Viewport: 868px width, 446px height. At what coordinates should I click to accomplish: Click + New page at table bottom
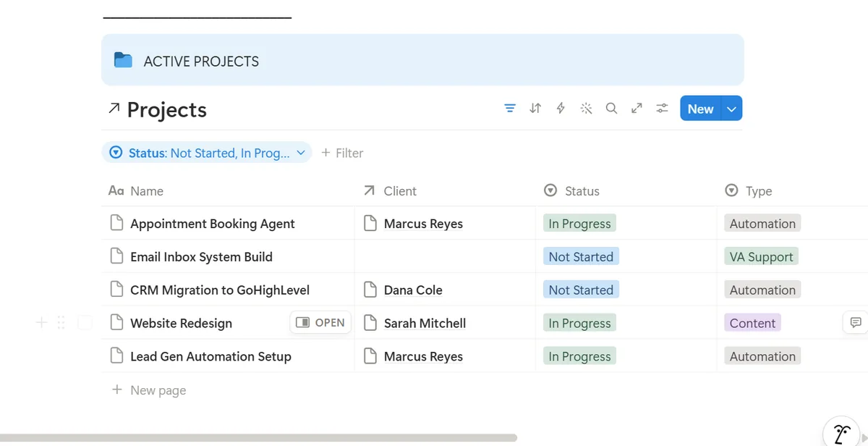tap(149, 390)
